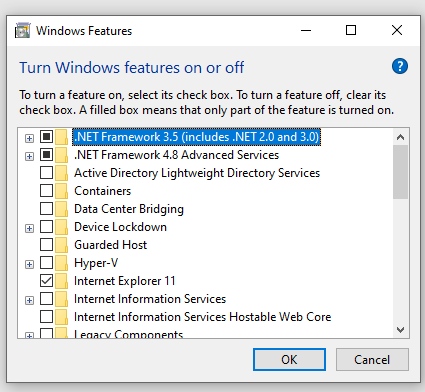Select the Data Center Bridging label
The image size is (425, 392).
point(129,209)
